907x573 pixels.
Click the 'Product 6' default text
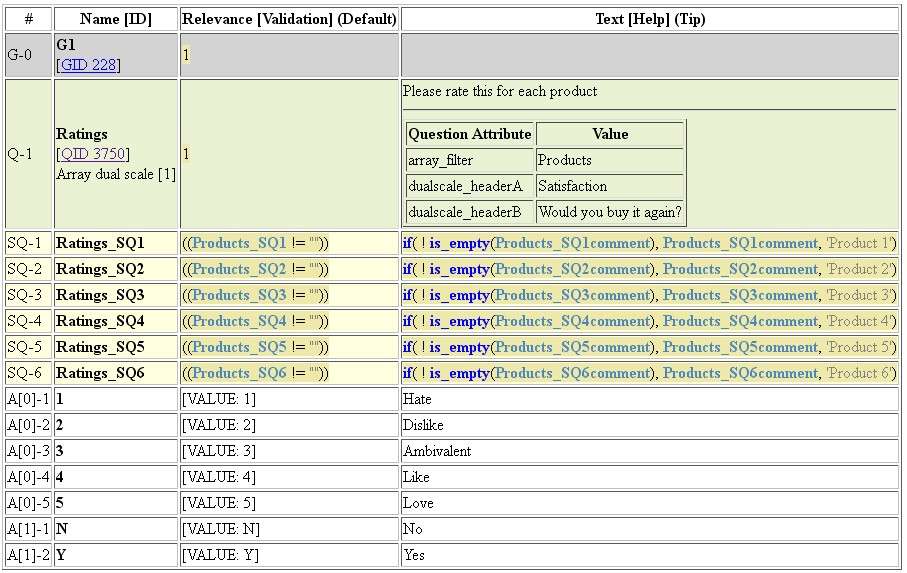coord(859,373)
